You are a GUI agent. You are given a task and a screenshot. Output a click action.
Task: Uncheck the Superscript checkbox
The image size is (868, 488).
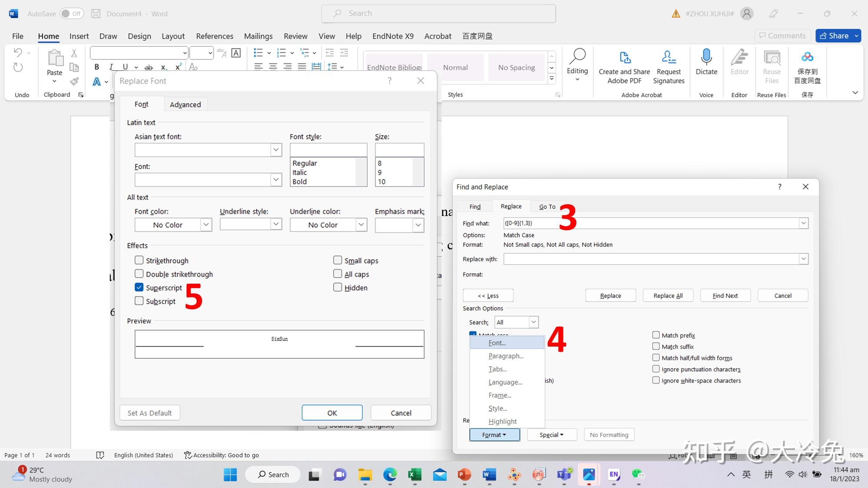(139, 287)
